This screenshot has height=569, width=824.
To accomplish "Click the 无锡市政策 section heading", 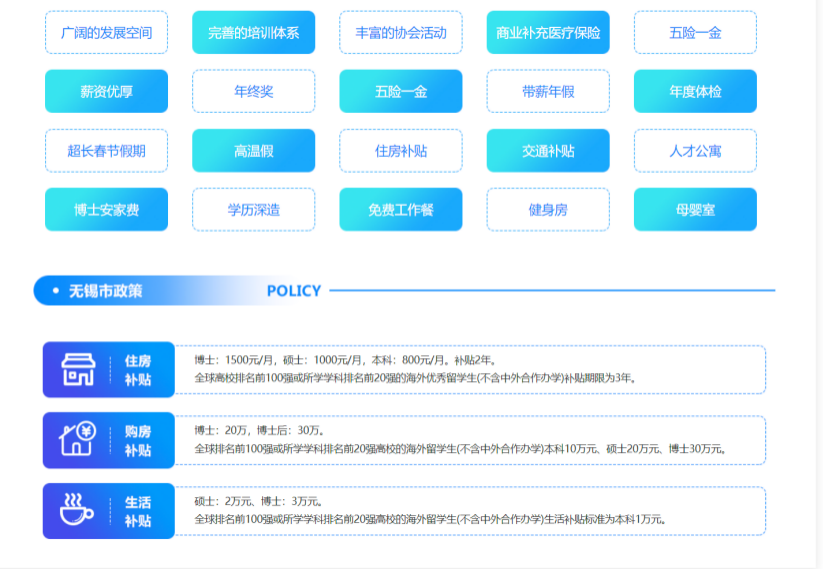I will click(x=106, y=291).
